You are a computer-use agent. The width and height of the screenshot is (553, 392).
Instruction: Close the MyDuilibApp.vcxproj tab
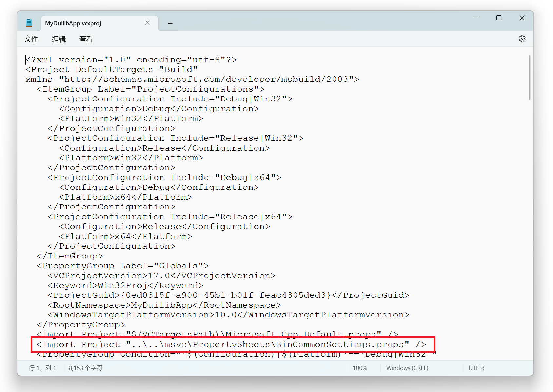pyautogui.click(x=147, y=23)
